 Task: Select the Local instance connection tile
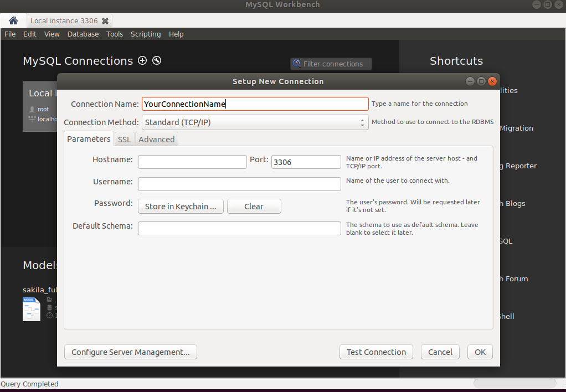(40, 106)
